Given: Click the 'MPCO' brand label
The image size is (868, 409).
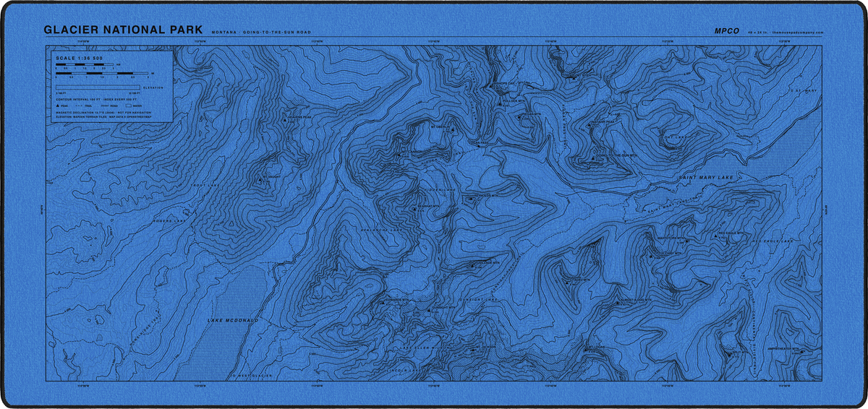Looking at the screenshot, I should tap(726, 31).
